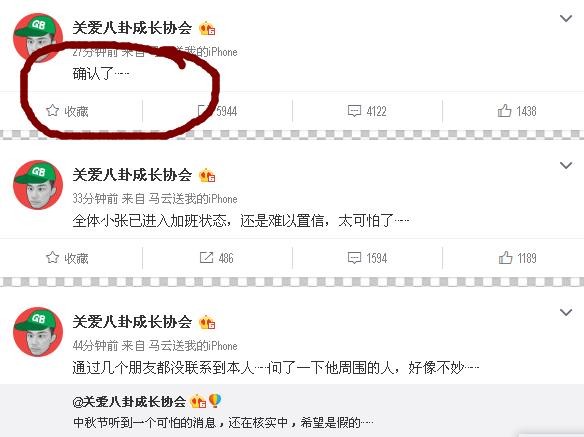Open username 关爱八卦成长协会 on second post

pos(132,175)
